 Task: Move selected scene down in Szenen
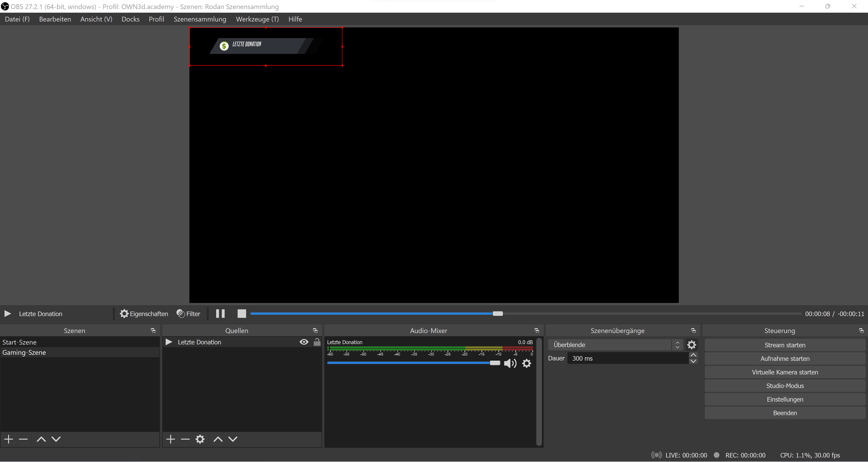click(x=56, y=439)
